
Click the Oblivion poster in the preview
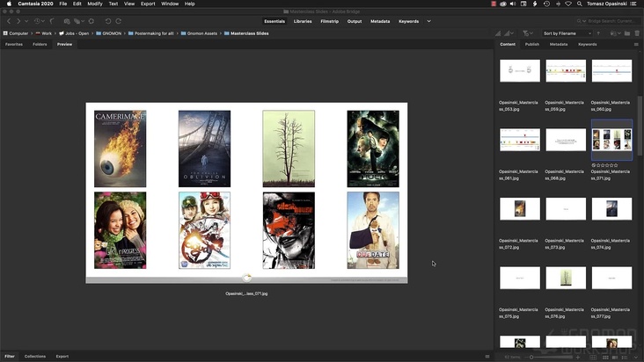click(204, 148)
